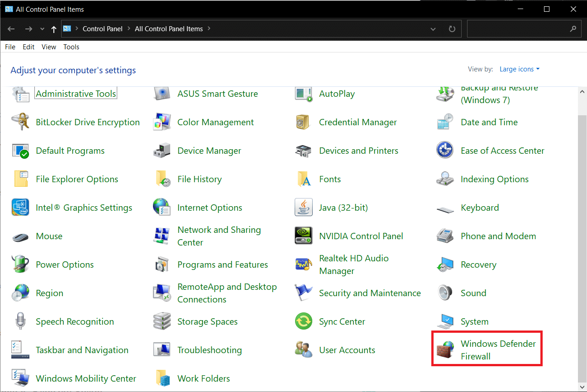Viewport: 587px width, 392px height.
Task: Open the Tools menu
Action: [x=71, y=47]
